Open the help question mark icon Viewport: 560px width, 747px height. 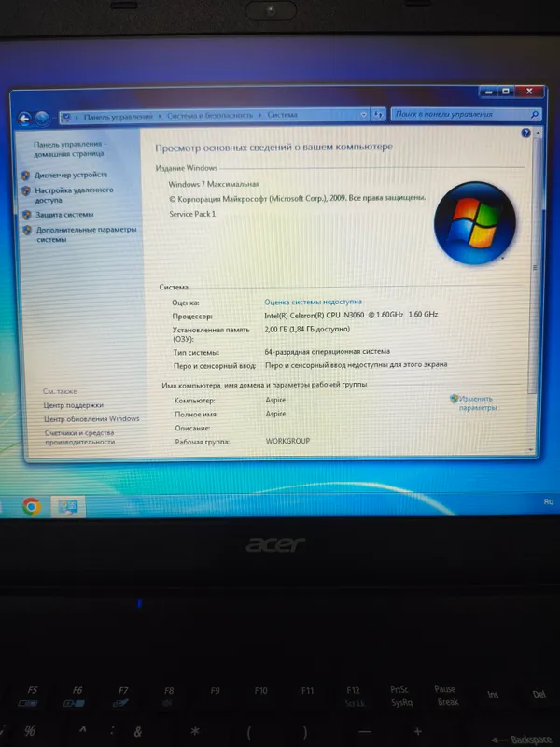pos(525,134)
